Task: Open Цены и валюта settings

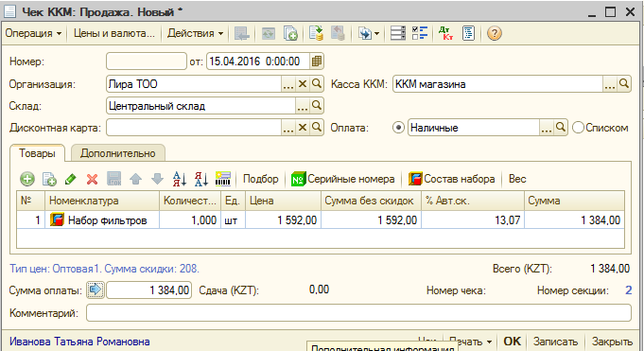Action: pyautogui.click(x=114, y=33)
